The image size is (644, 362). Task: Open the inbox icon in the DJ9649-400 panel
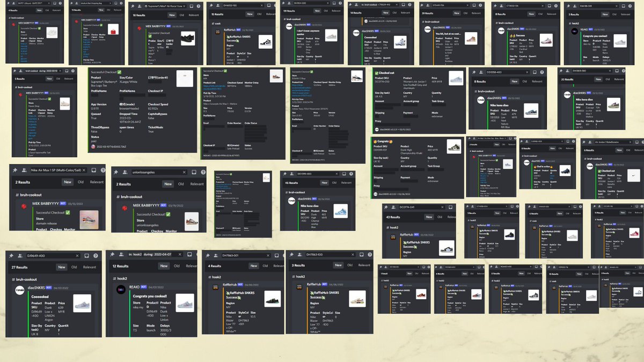coord(86,256)
